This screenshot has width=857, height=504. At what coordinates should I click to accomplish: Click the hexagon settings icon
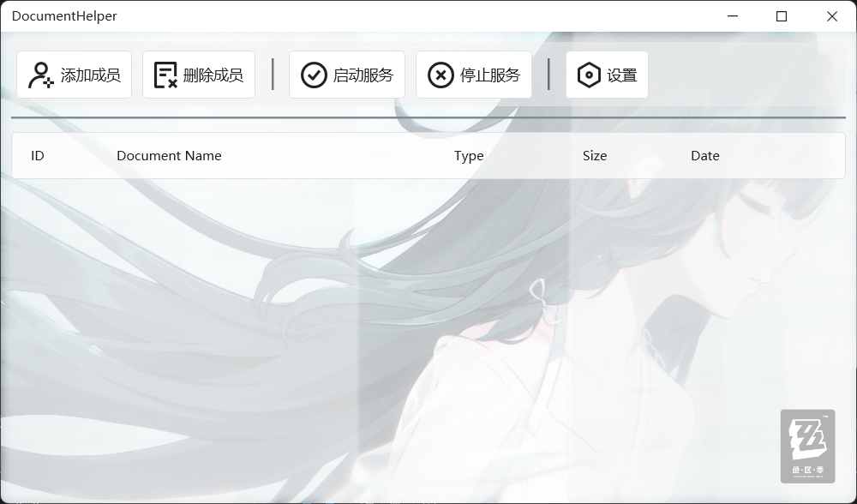coord(589,75)
